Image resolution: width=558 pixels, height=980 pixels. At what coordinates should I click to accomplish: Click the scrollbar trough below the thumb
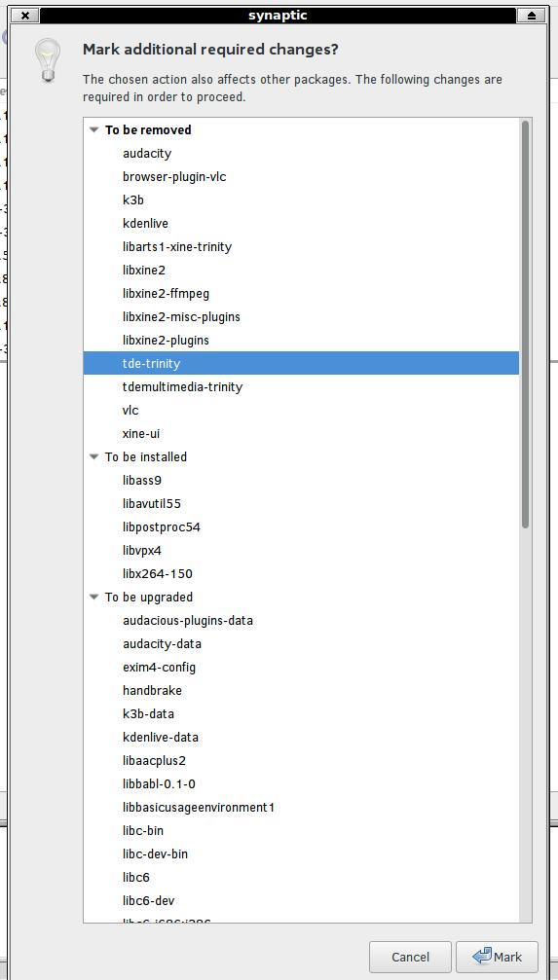526,725
